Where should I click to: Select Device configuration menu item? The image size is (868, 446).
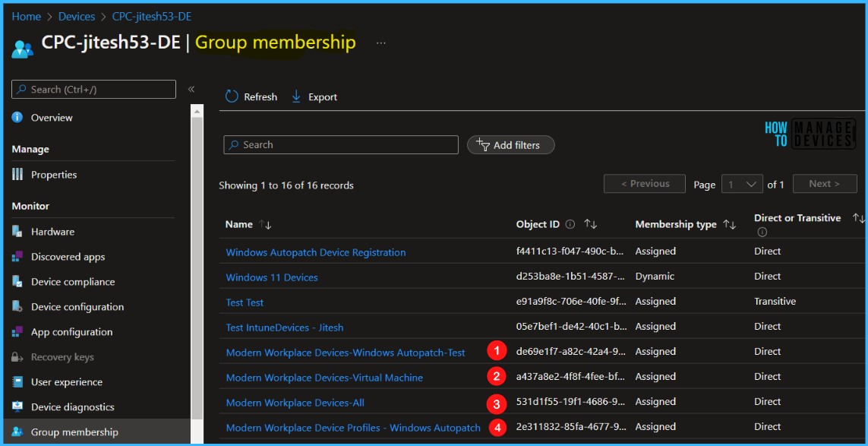[77, 307]
